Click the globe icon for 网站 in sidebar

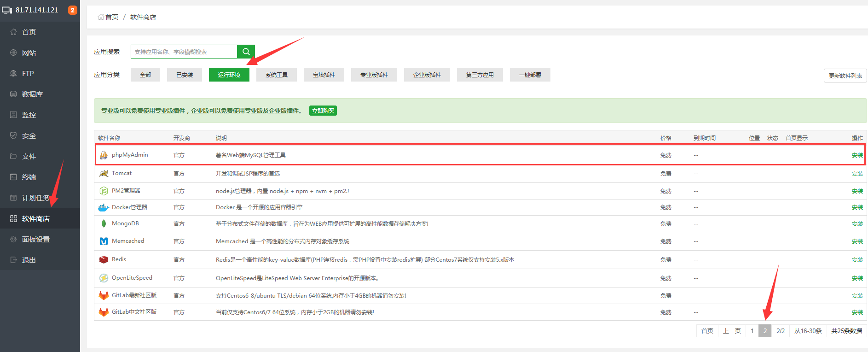click(x=13, y=53)
